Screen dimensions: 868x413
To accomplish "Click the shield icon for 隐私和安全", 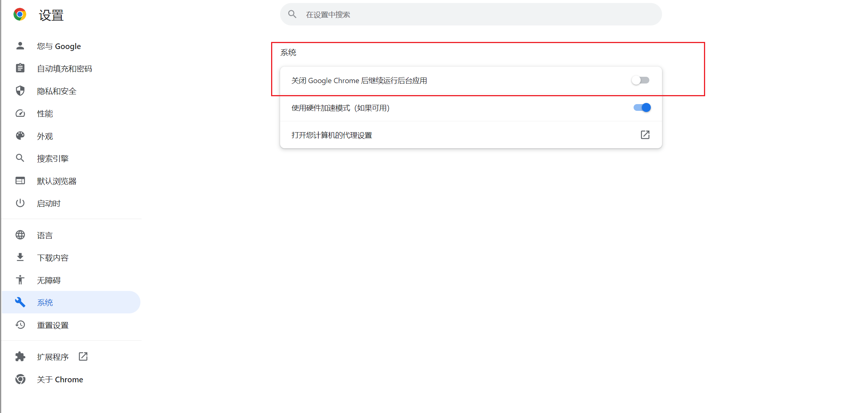I will [x=20, y=91].
